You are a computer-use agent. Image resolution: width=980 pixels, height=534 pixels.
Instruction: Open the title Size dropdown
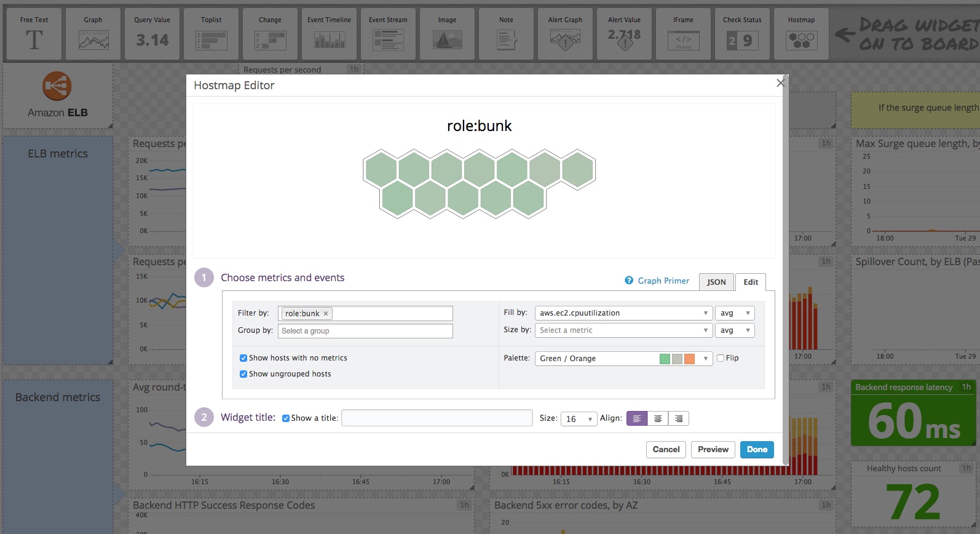[579, 419]
